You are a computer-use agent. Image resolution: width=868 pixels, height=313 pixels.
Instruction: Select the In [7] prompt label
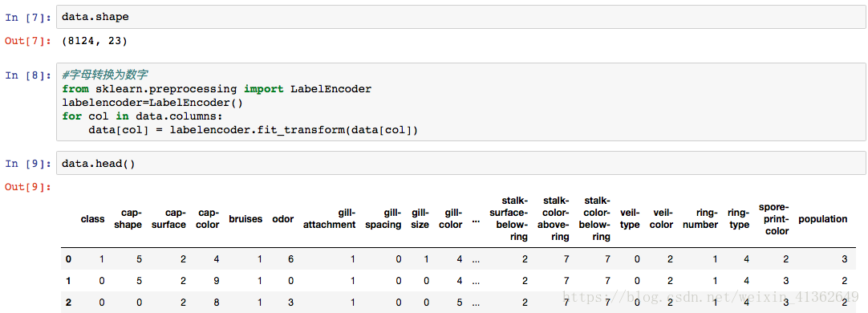[x=28, y=17]
